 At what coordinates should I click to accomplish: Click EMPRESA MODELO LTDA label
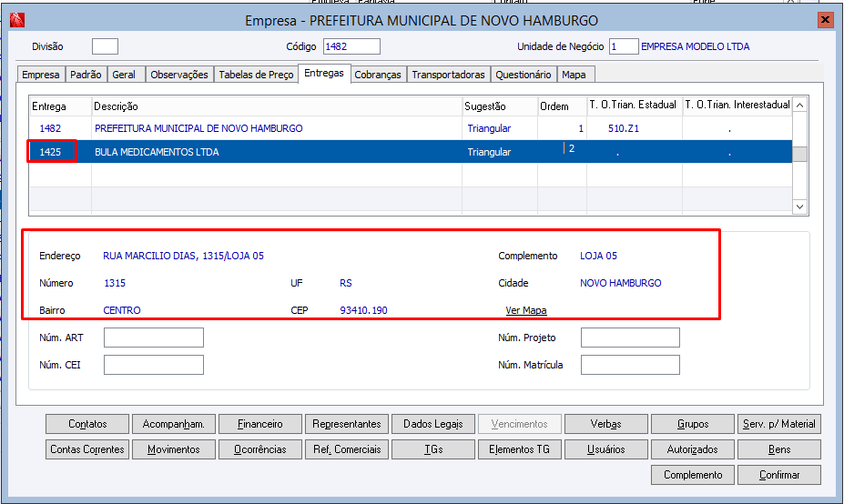coord(695,46)
